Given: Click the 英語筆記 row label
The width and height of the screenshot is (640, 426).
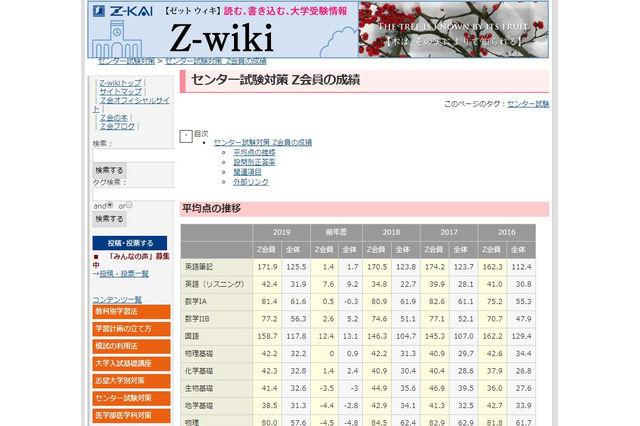Looking at the screenshot, I should (199, 267).
